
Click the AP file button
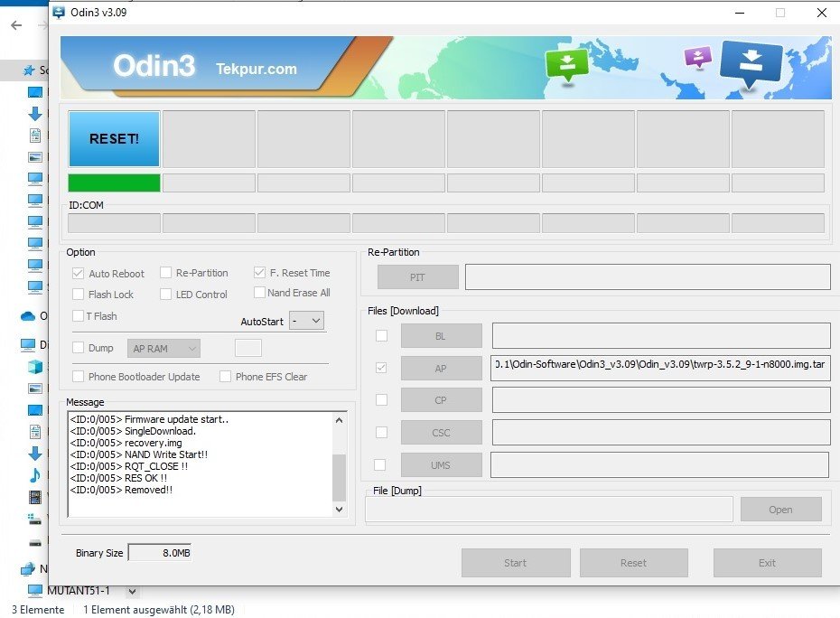442,369
